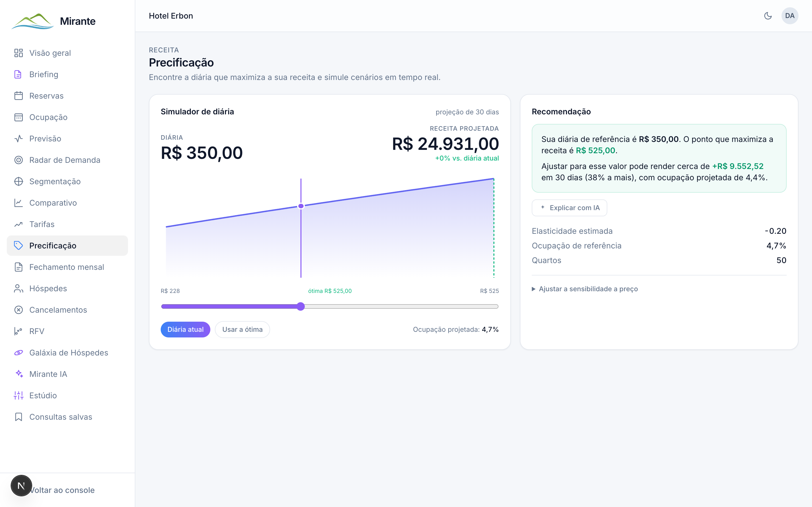The height and width of the screenshot is (507, 812).
Task: Click Explicar com IA button
Action: 570,208
